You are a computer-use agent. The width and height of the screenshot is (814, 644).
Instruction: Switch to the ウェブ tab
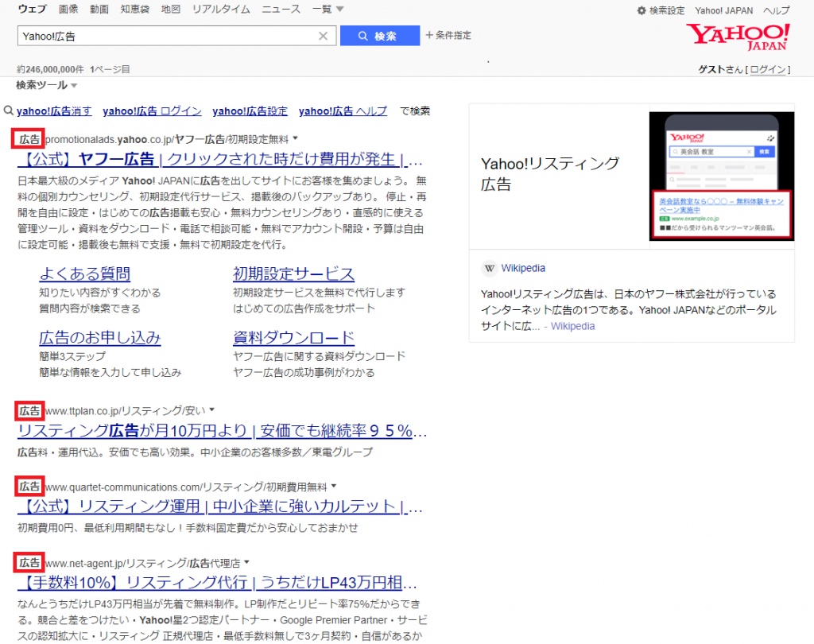pos(32,10)
